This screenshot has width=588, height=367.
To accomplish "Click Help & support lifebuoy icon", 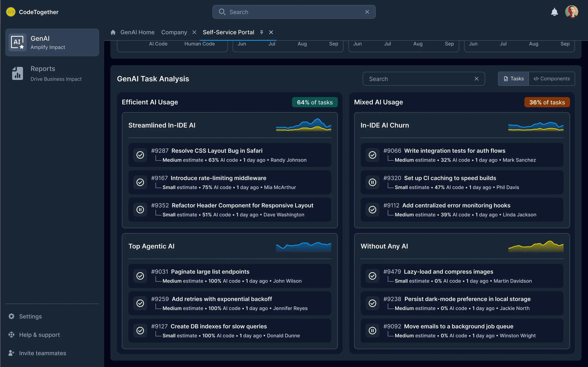I will point(11,335).
